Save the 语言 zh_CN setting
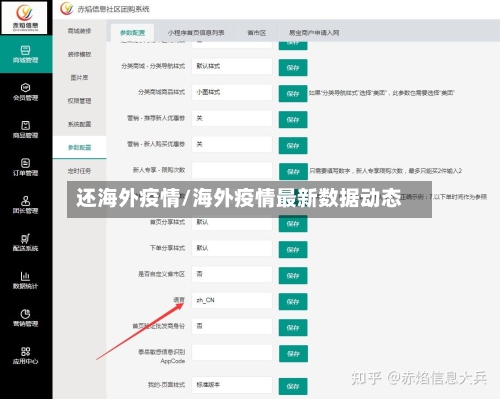 click(x=293, y=302)
